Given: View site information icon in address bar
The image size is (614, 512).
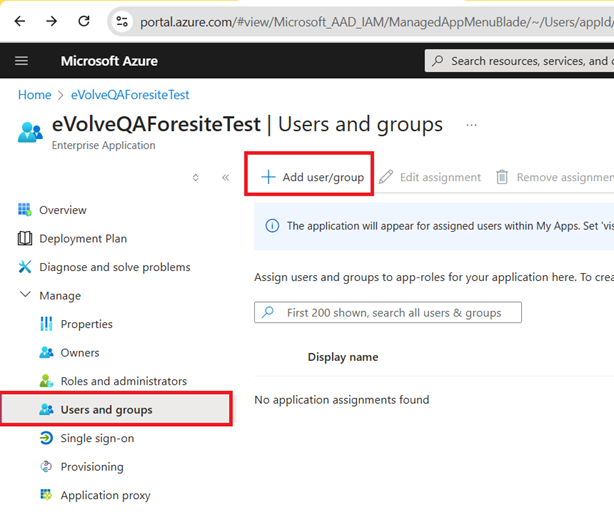Looking at the screenshot, I should [122, 22].
